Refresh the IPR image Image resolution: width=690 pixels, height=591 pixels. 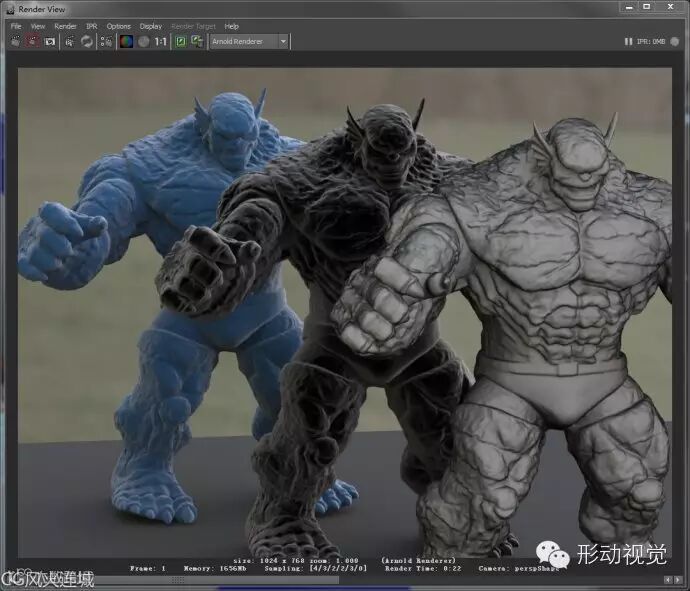[87, 41]
